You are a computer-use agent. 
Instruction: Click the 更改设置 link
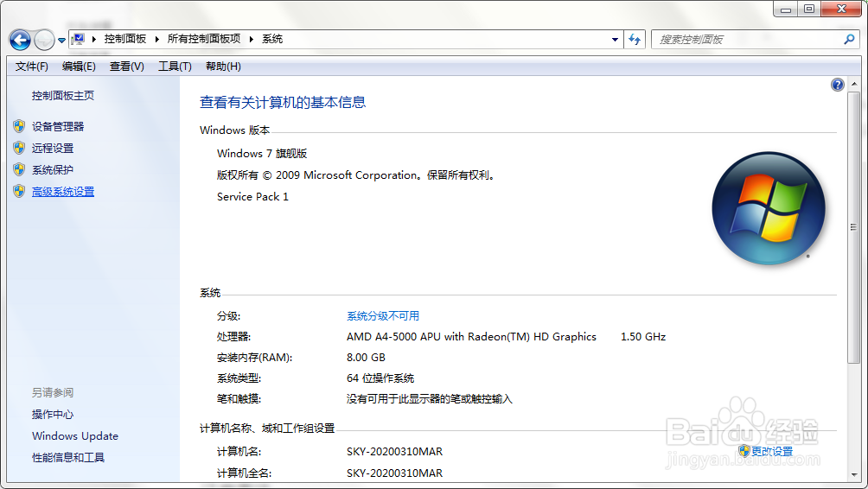coord(772,451)
